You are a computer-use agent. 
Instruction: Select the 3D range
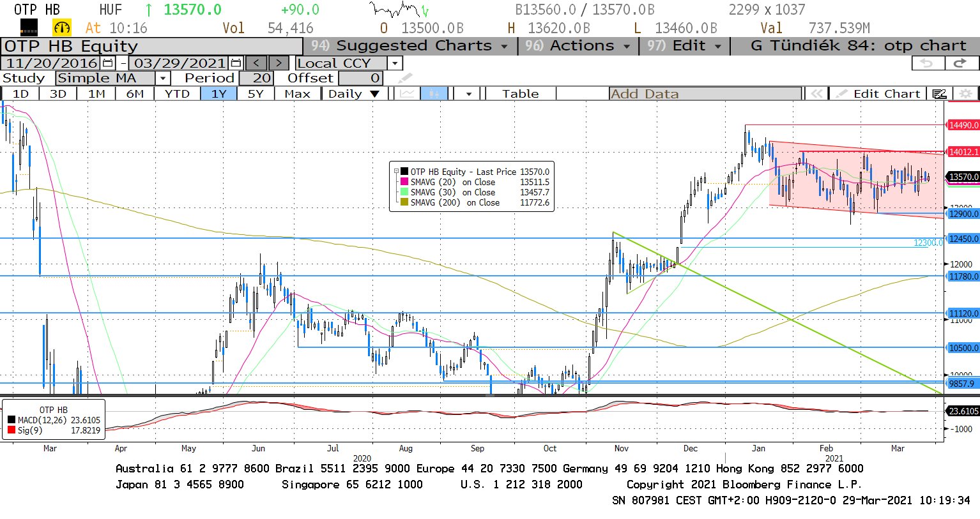coord(58,94)
